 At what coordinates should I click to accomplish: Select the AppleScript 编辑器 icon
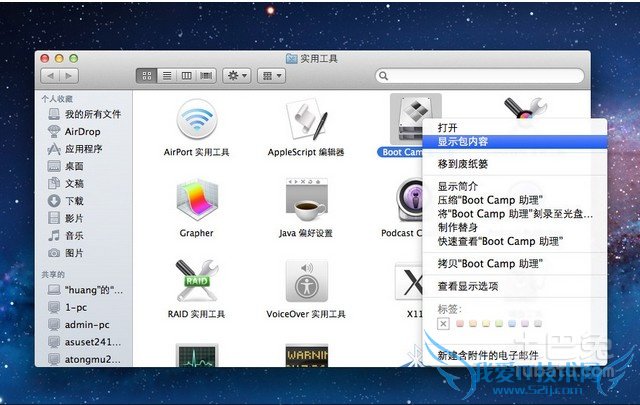(x=307, y=121)
